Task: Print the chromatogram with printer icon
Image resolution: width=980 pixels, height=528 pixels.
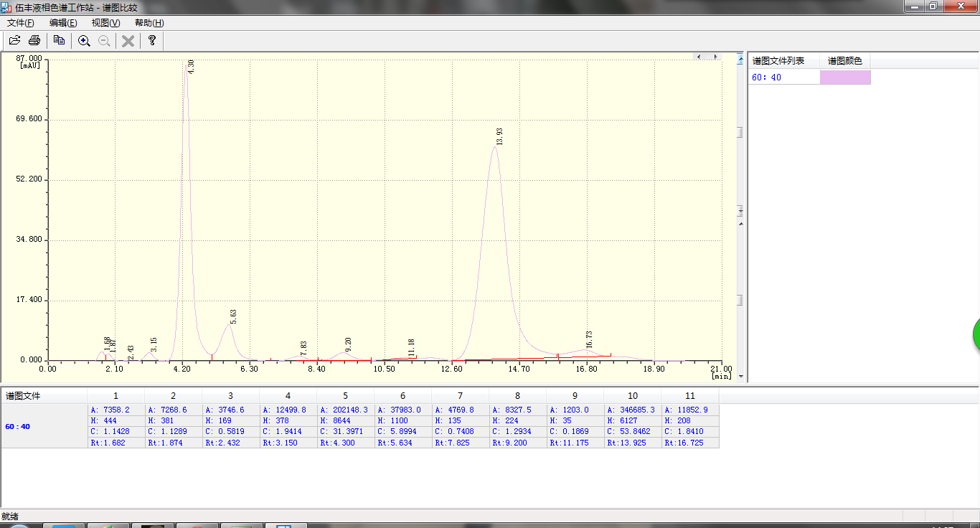Action: [x=34, y=41]
